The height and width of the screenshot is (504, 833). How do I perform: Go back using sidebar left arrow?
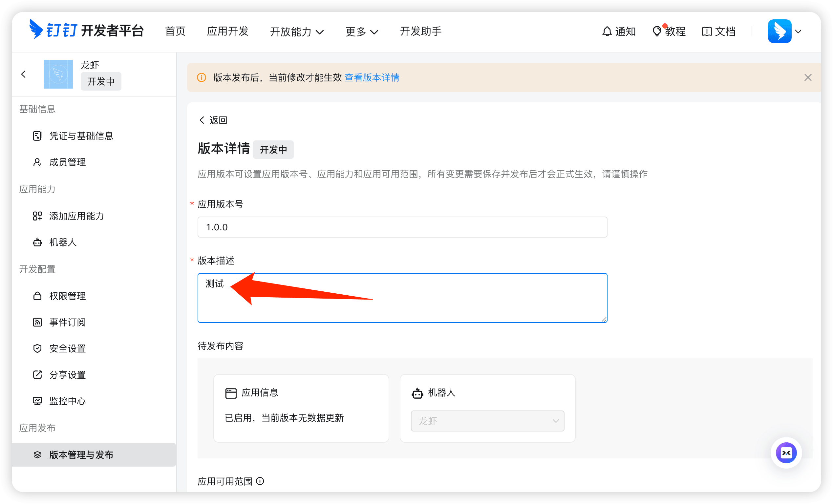[23, 74]
